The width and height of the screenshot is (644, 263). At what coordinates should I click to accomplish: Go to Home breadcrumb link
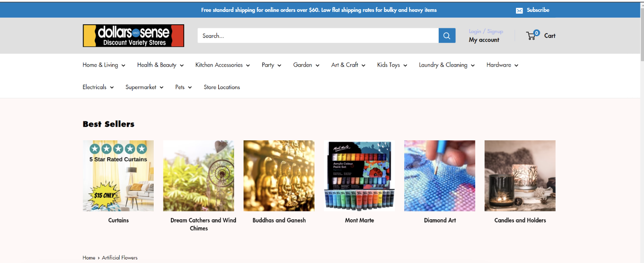[89, 258]
